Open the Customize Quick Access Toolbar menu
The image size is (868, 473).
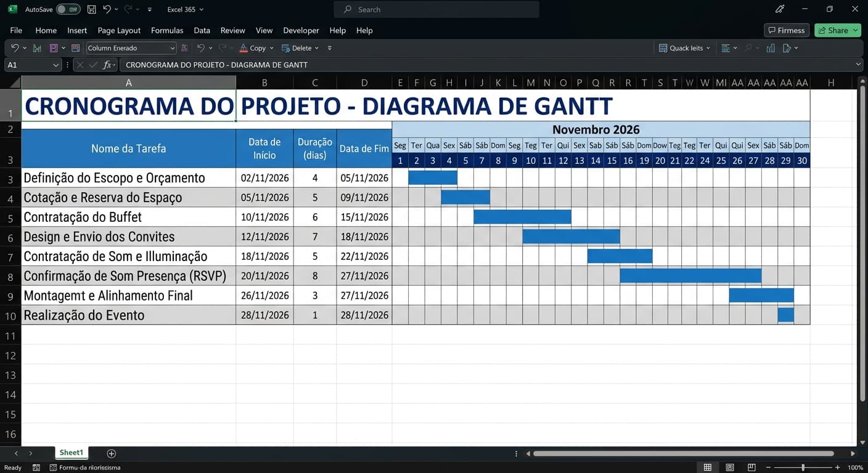[149, 9]
